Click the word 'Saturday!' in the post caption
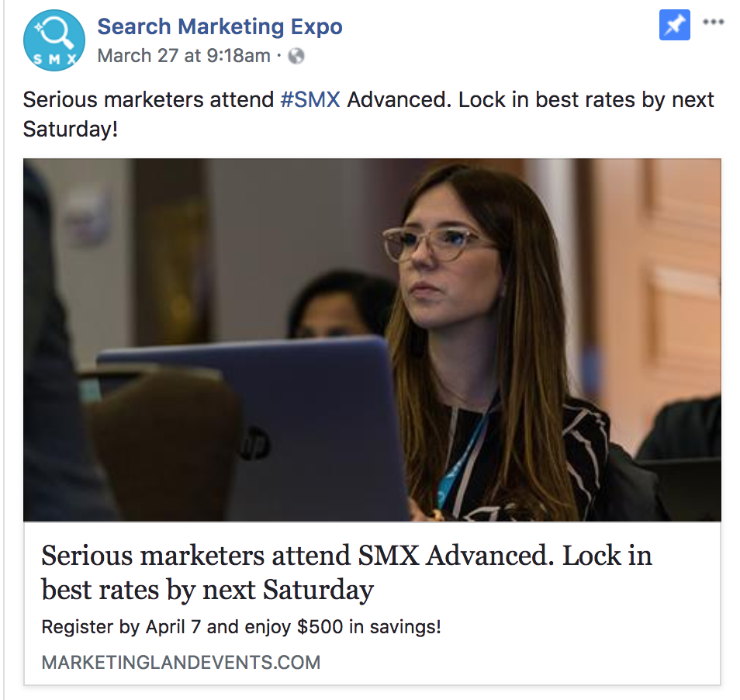The height and width of the screenshot is (700, 740). tap(71, 129)
